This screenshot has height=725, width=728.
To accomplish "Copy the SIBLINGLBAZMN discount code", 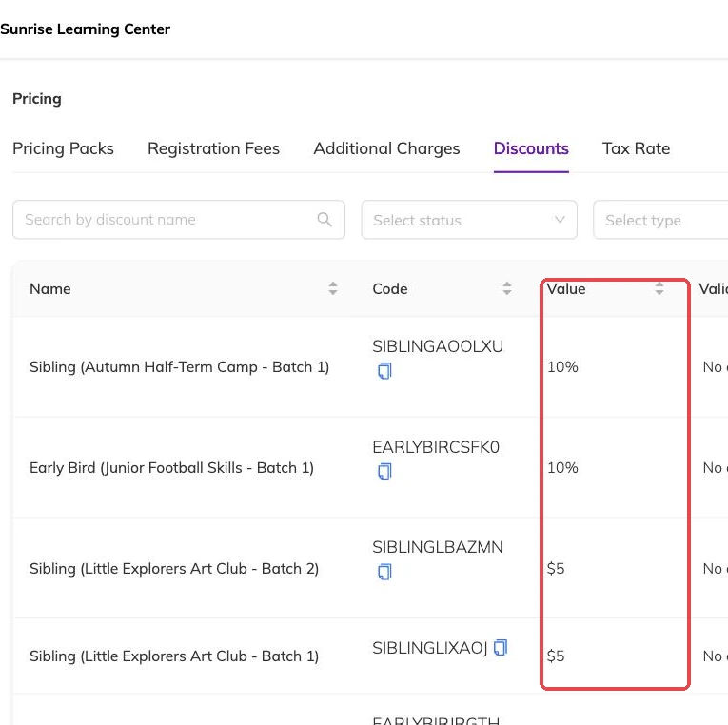I will (384, 572).
